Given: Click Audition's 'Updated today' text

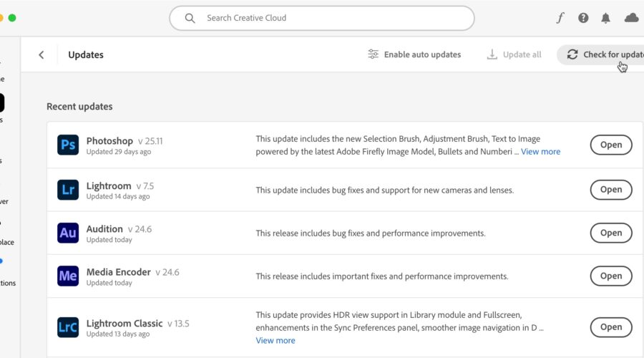Looking at the screenshot, I should [109, 240].
